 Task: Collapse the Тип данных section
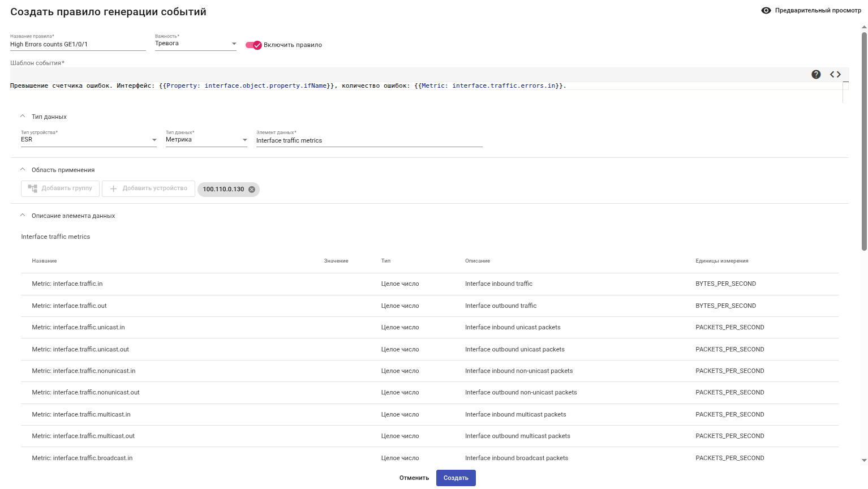pos(23,117)
